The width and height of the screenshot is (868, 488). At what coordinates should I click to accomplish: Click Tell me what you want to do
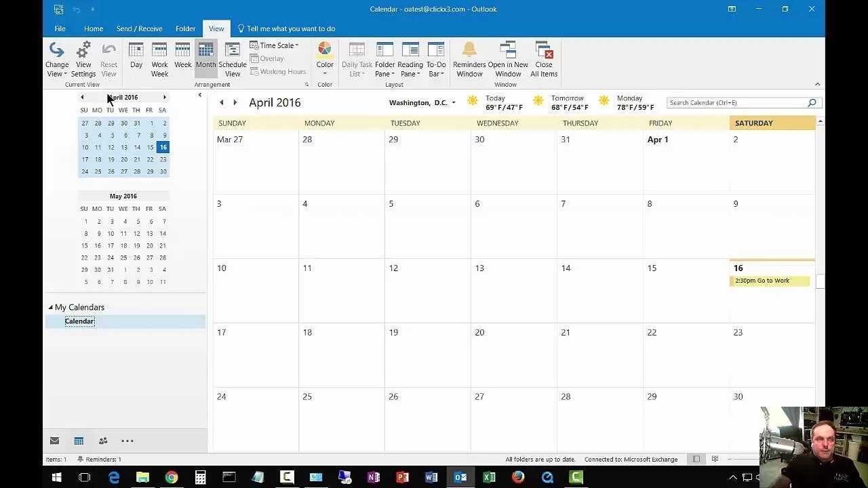(286, 28)
